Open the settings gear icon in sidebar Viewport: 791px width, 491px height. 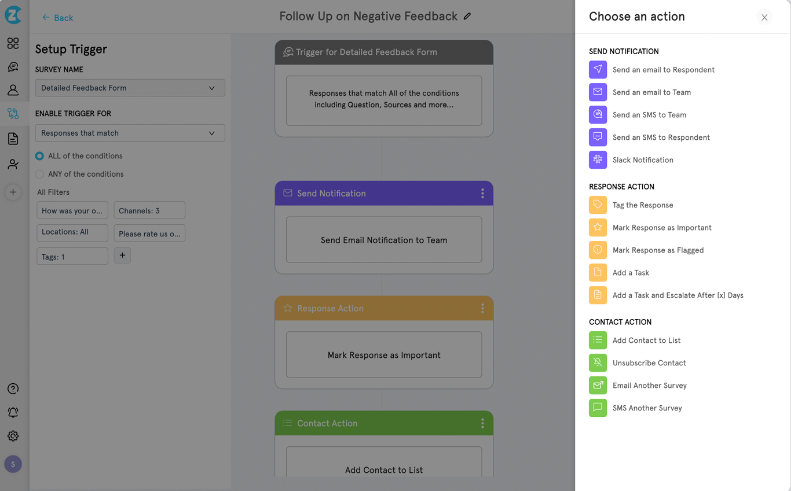coord(13,436)
